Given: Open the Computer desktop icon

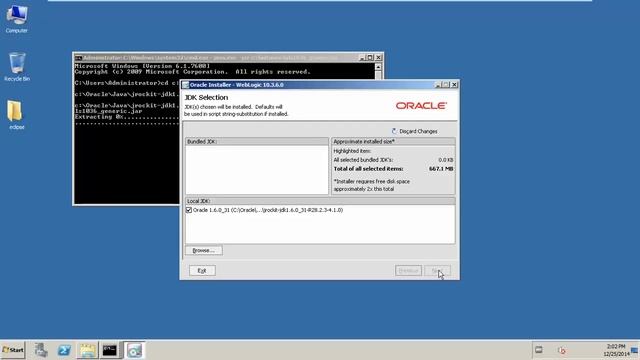Looking at the screenshot, I should (17, 18).
